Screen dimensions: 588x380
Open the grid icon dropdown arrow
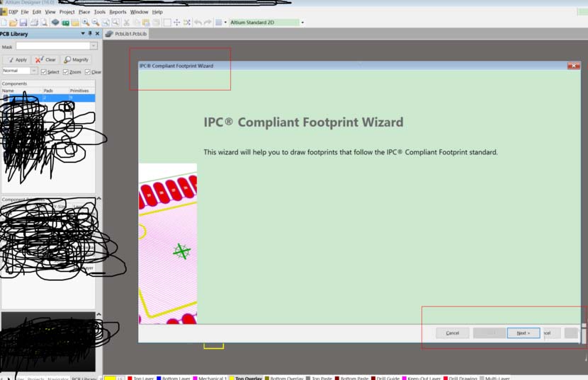tap(225, 23)
